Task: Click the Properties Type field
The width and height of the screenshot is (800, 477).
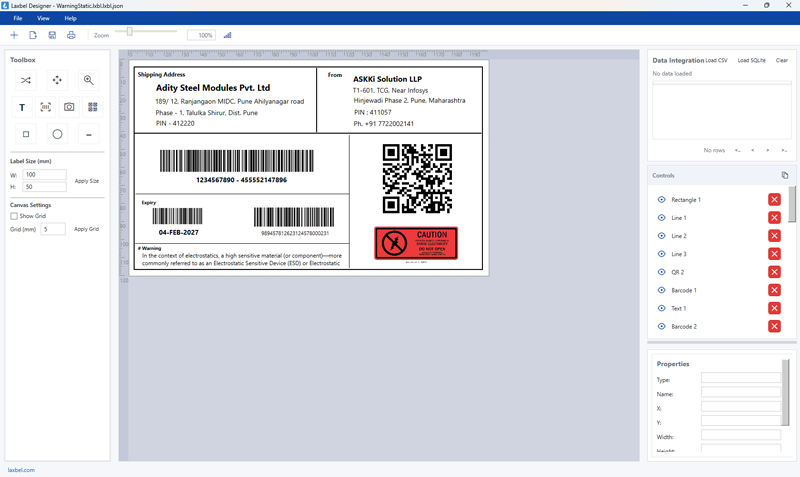Action: coord(741,378)
